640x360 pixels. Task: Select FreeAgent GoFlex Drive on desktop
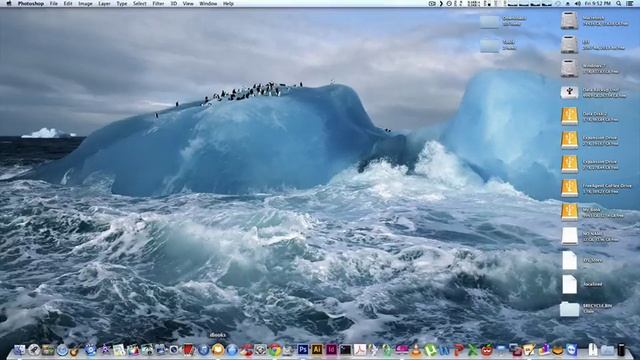pos(569,188)
